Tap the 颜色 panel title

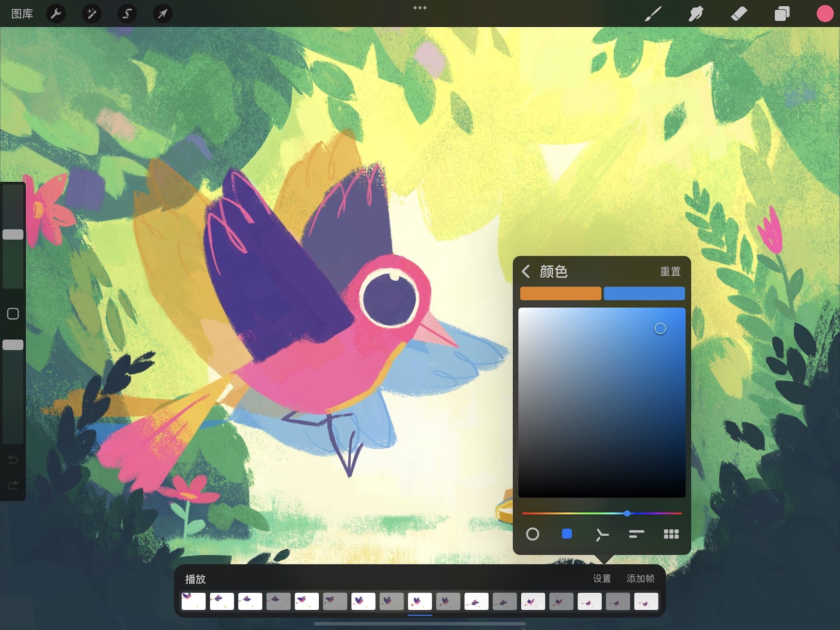pyautogui.click(x=553, y=271)
